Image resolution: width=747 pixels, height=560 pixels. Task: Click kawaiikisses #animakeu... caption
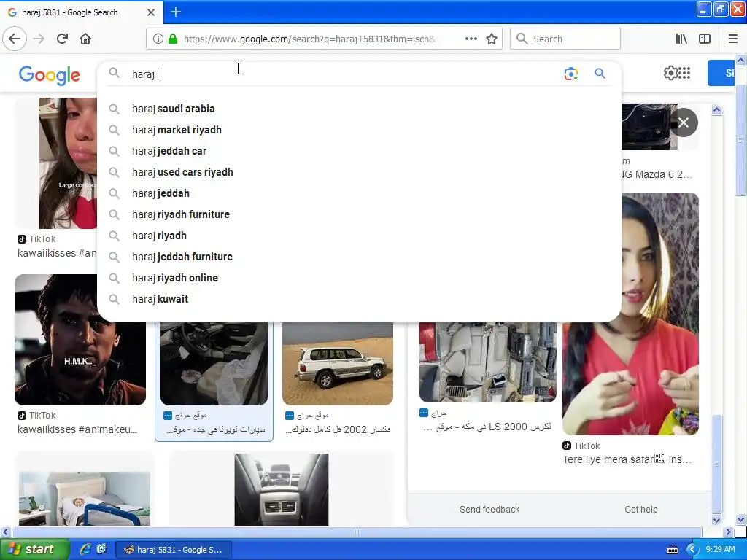coord(77,429)
